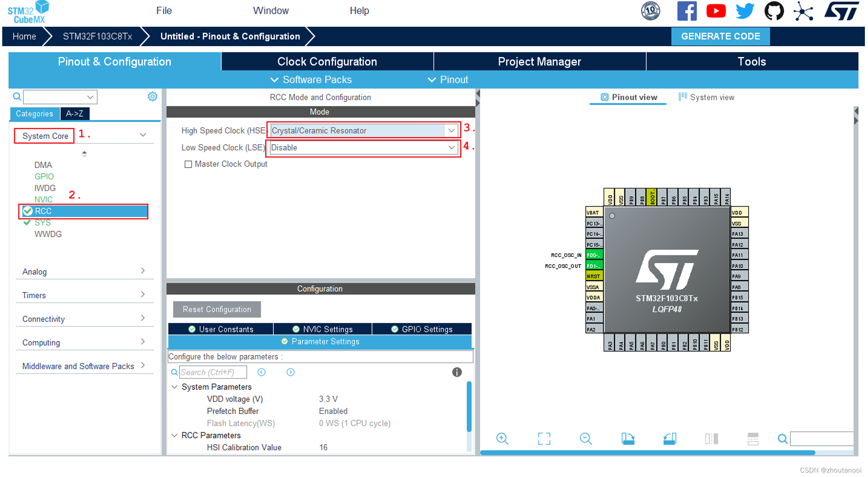This screenshot has width=868, height=477.
Task: Open the File menu
Action: coord(164,11)
